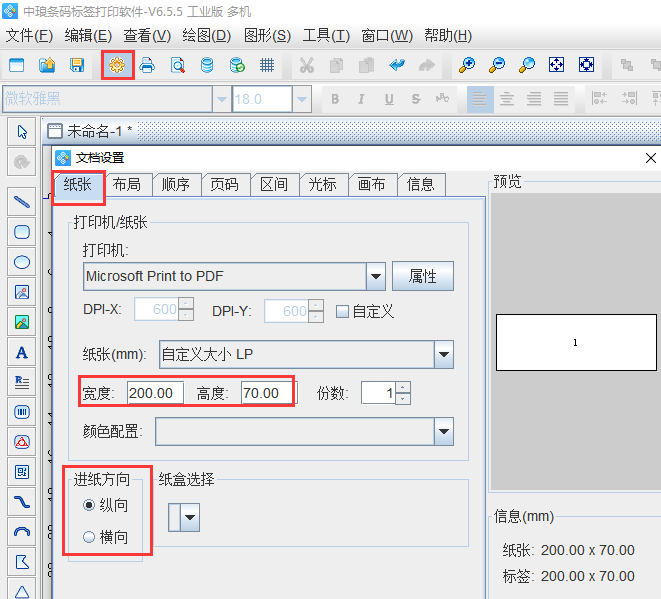Click the Redo arrow icon

(x=427, y=65)
